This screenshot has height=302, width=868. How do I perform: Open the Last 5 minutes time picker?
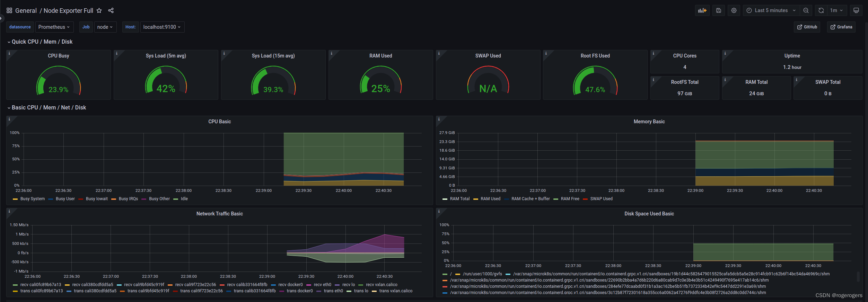click(x=771, y=10)
